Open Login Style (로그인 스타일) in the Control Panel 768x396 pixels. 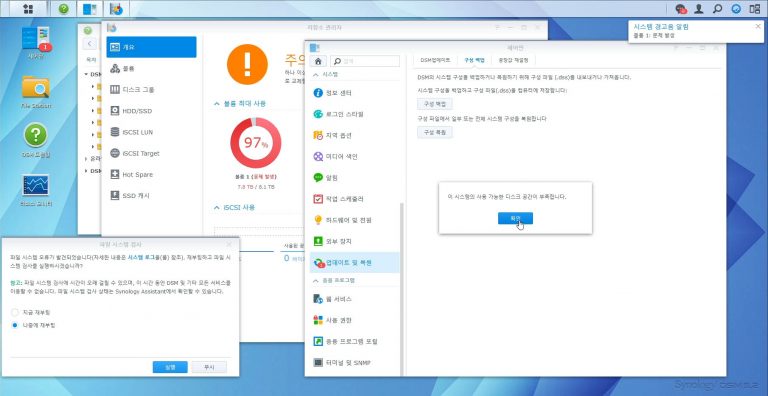[x=355, y=114]
